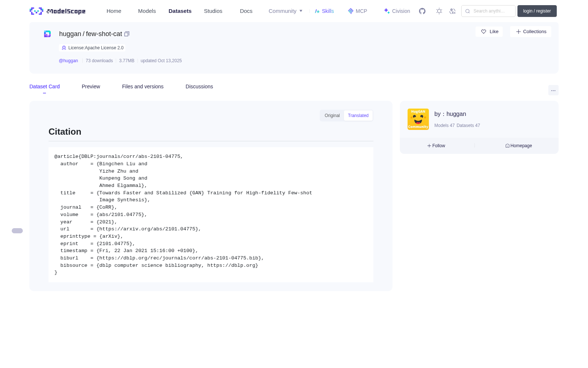The height and width of the screenshot is (368, 588).
Task: Add the dataset to Collections
Action: click(531, 32)
